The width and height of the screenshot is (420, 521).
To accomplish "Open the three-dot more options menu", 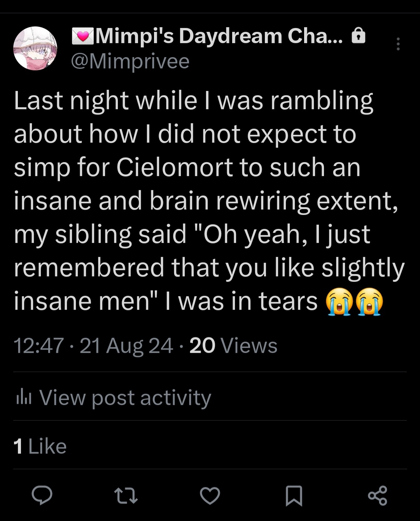I will coord(398,44).
